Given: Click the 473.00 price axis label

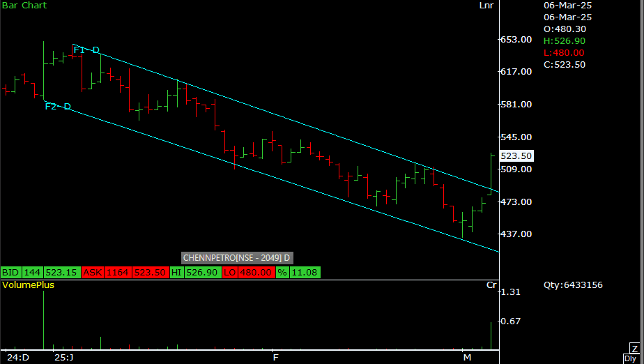Looking at the screenshot, I should [x=516, y=202].
